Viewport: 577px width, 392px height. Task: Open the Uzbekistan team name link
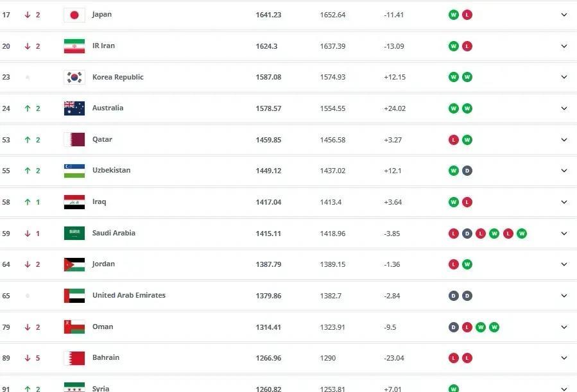tap(111, 170)
